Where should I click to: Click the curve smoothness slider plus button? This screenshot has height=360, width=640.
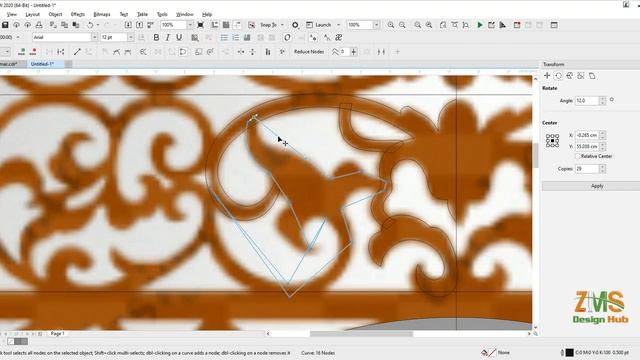(354, 52)
